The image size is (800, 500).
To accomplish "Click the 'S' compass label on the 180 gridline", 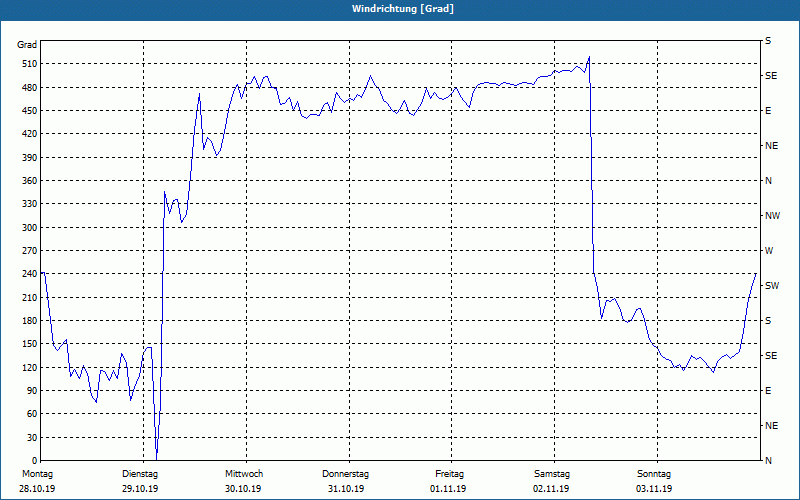I will click(768, 321).
